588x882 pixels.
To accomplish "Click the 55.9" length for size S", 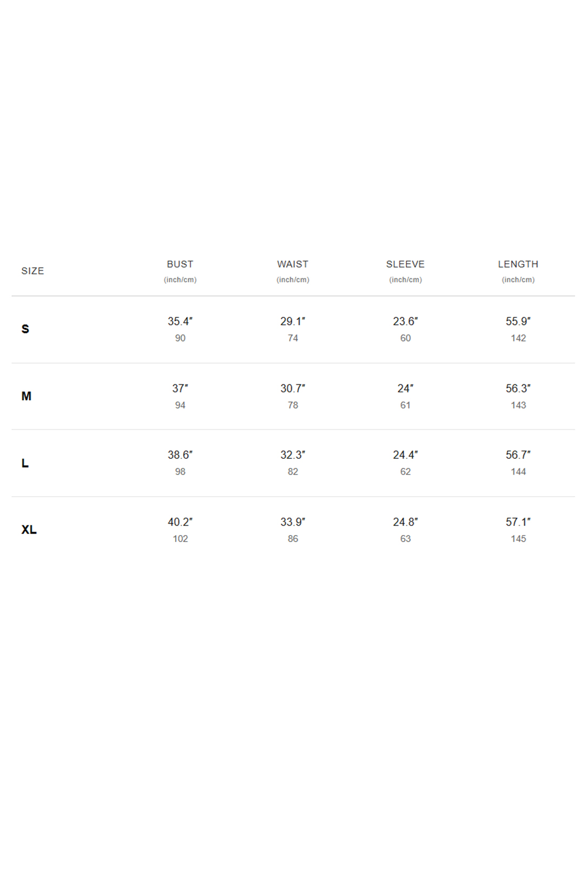I will (x=518, y=322).
